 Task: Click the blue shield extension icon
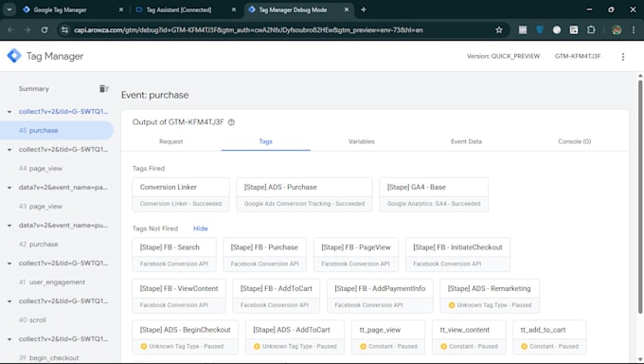coord(540,30)
